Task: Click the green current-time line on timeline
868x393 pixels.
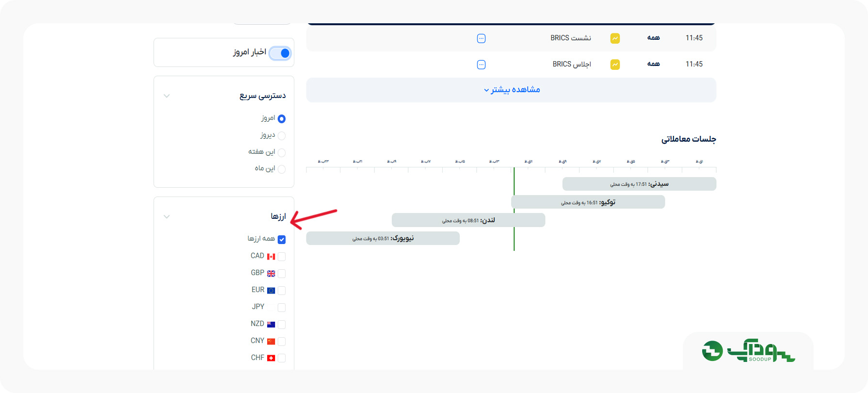Action: pos(514,209)
